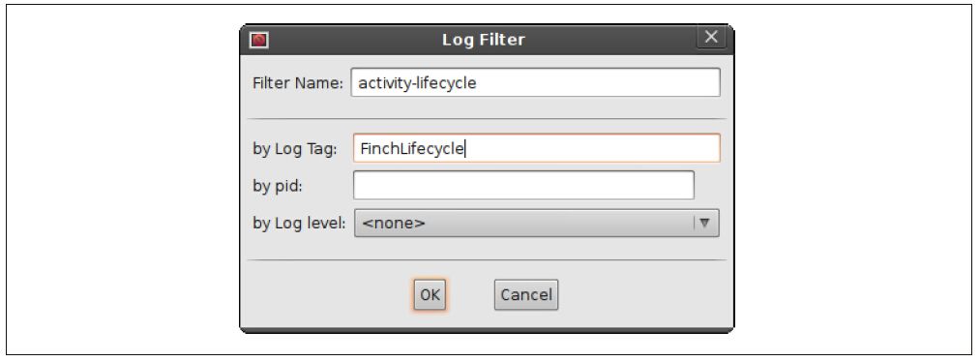Dismiss the dialog via Cancel button
Viewport: 980px width, 361px height.
(526, 294)
